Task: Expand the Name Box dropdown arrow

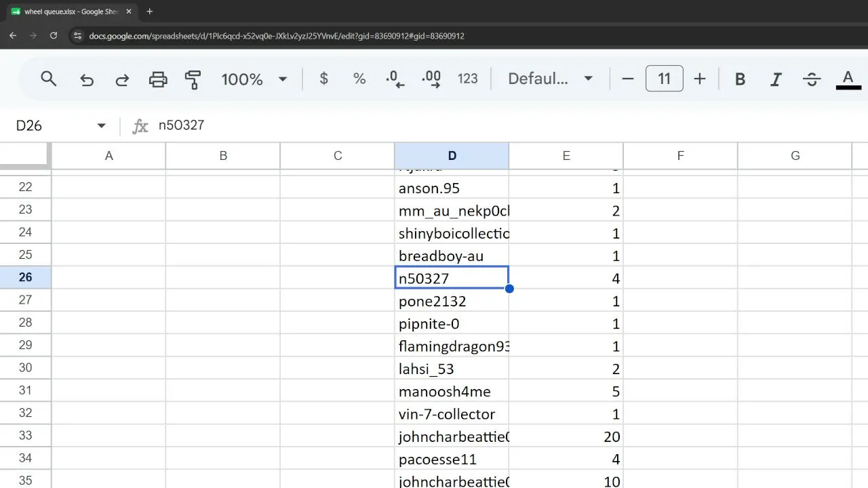Action: click(102, 125)
